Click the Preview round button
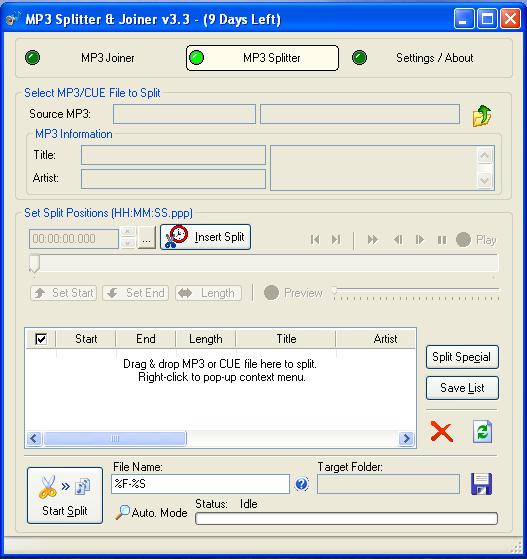 [271, 293]
